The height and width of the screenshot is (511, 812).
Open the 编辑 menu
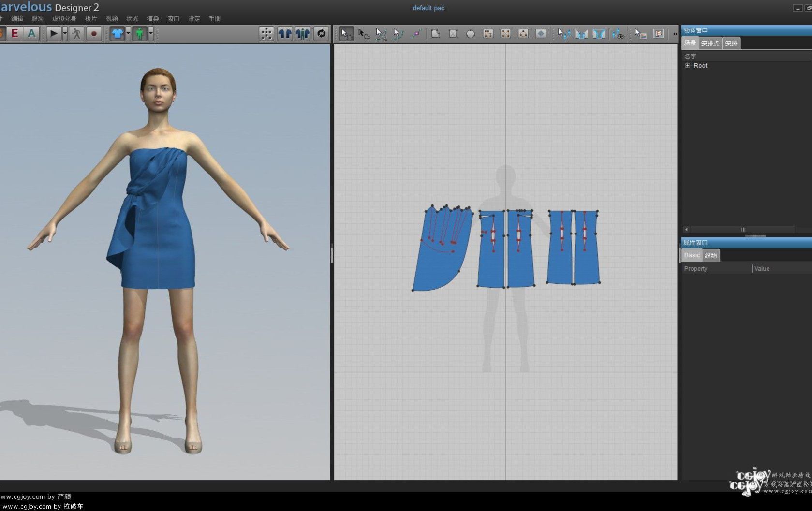(17, 18)
